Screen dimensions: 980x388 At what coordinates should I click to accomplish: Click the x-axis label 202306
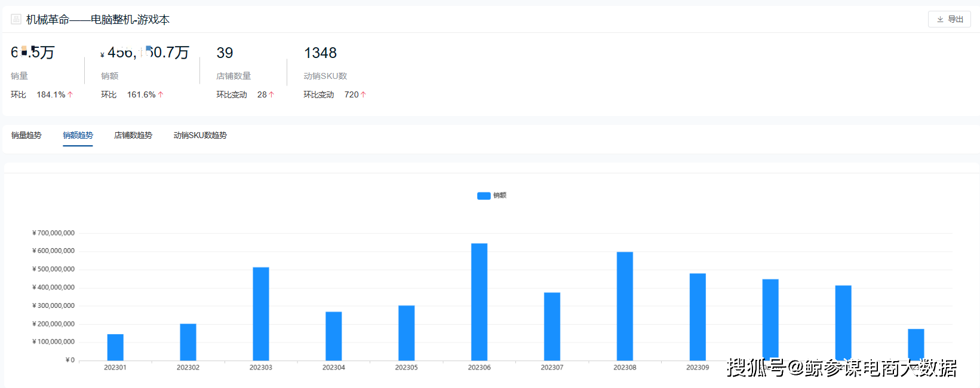[x=480, y=368]
